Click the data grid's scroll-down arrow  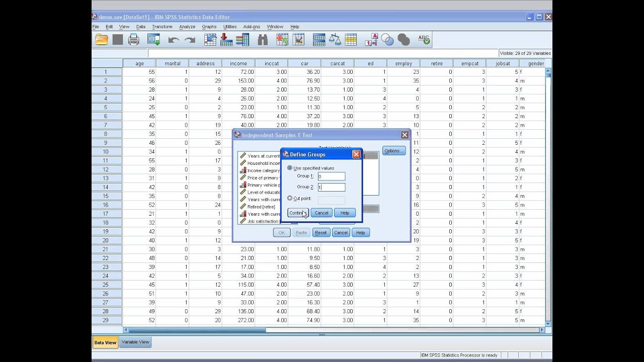[x=548, y=324]
